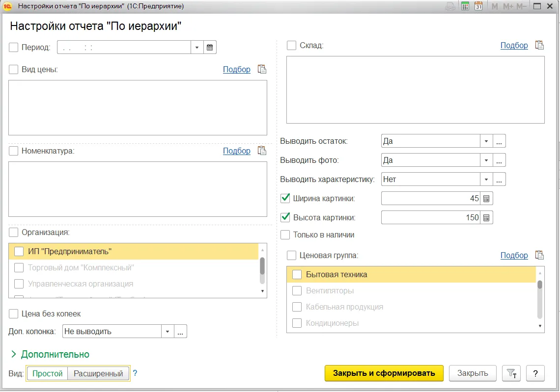The height and width of the screenshot is (392, 560).
Task: Open the title bar calculator icon
Action: tap(465, 6)
